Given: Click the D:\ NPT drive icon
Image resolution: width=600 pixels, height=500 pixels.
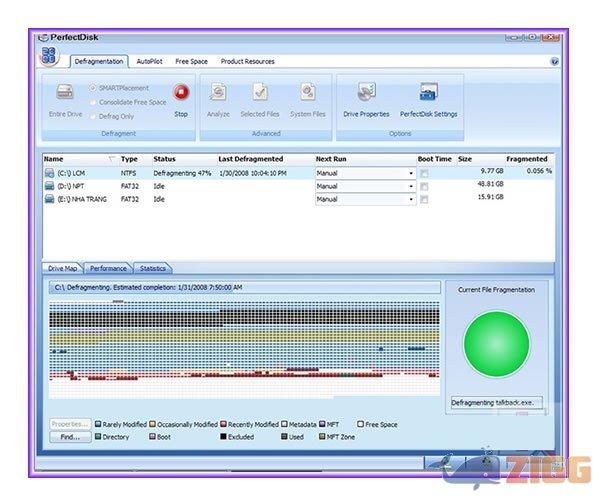Looking at the screenshot, I should (49, 186).
